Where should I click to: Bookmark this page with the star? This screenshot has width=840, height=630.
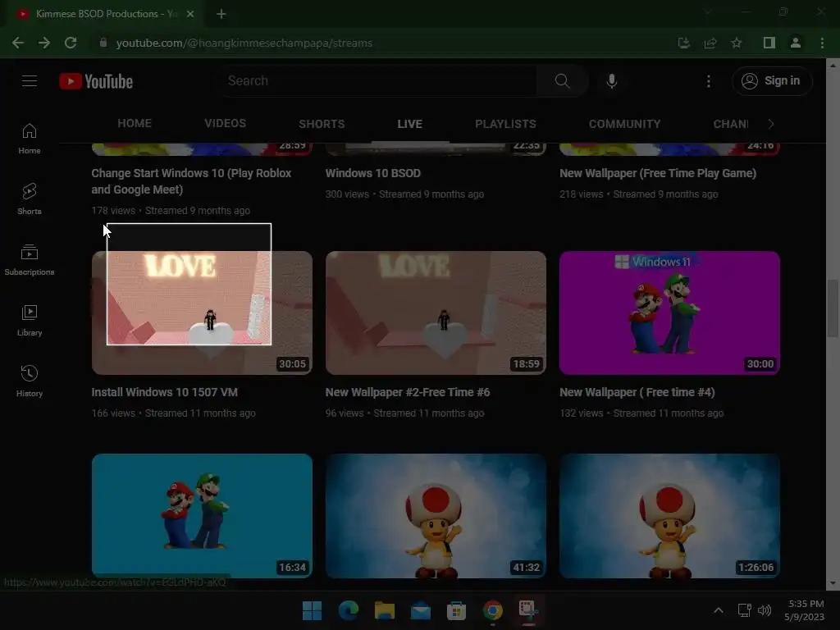pos(736,43)
